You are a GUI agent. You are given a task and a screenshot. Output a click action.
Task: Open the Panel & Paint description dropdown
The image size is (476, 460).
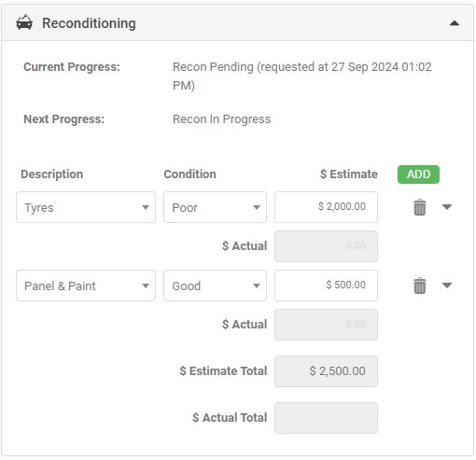pyautogui.click(x=86, y=286)
